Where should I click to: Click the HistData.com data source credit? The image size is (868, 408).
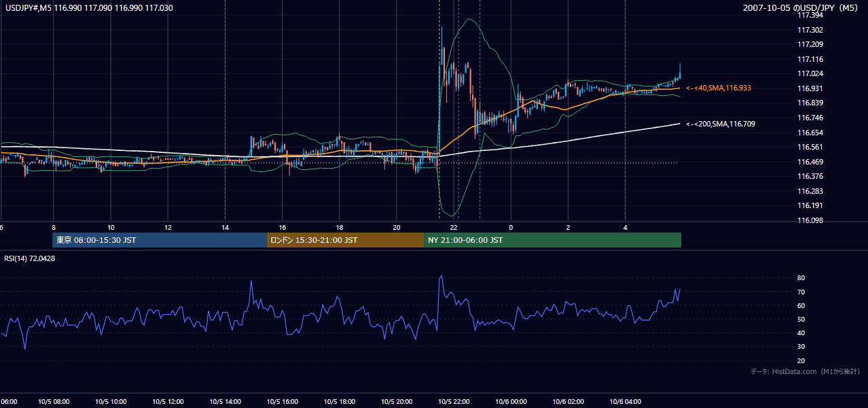[x=806, y=372]
